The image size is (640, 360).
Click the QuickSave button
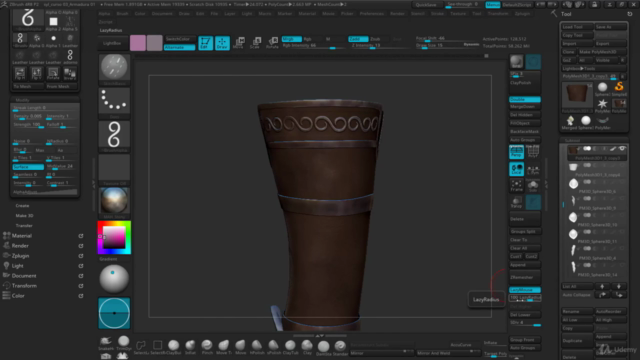pos(426,5)
